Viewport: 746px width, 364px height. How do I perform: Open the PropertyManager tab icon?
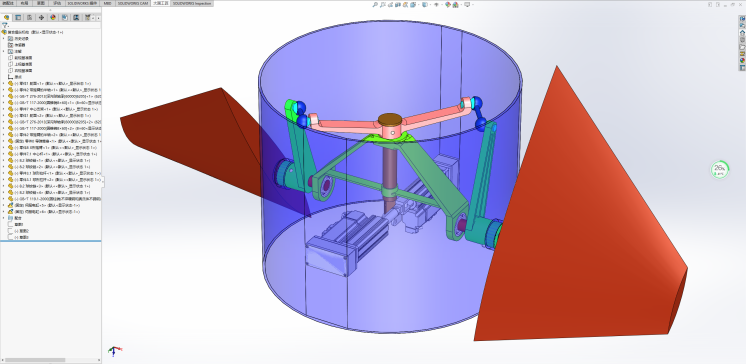(18, 18)
